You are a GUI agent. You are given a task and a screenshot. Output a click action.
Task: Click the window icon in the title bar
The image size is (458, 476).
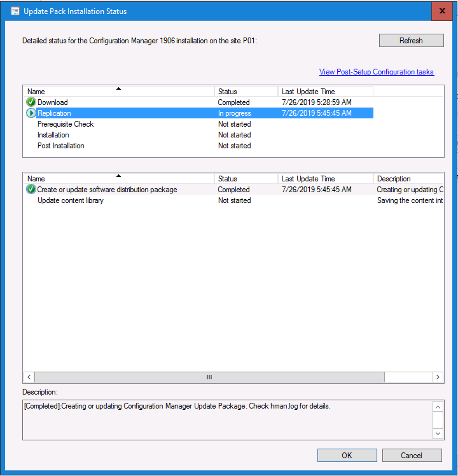[15, 11]
